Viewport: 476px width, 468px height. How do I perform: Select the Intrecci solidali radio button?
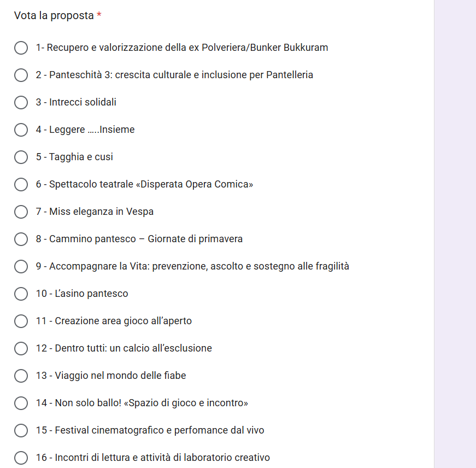[21, 102]
